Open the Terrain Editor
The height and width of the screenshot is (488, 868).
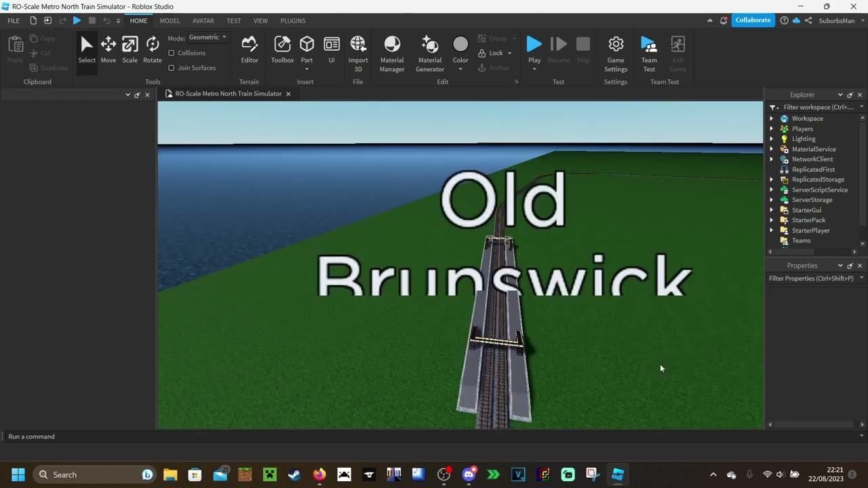(250, 51)
